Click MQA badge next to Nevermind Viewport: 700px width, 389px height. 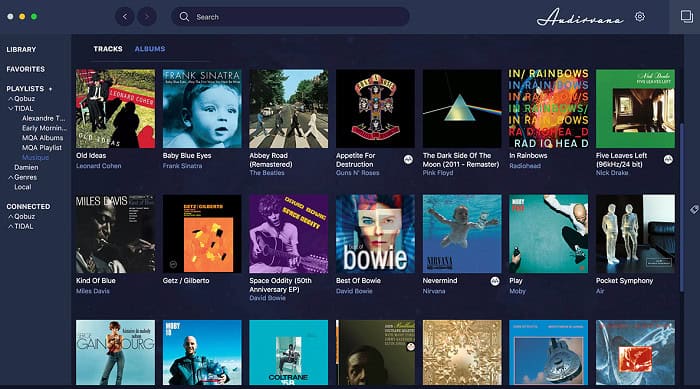tap(495, 281)
